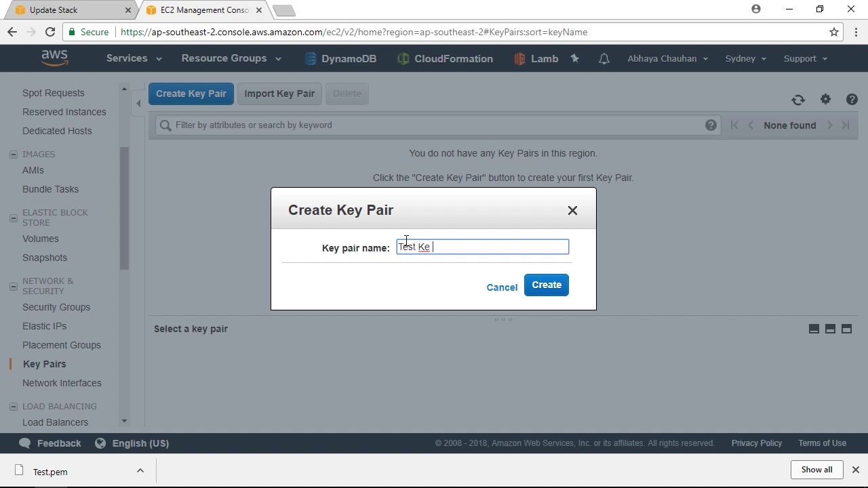
Task: Collapse the Images sidebar section
Action: click(14, 155)
